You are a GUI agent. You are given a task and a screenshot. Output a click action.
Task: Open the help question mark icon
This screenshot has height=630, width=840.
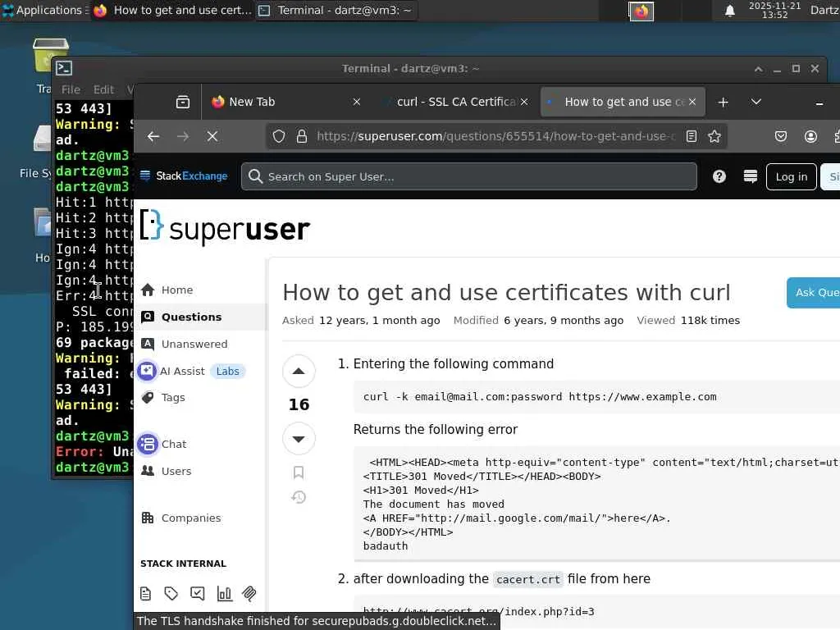[x=719, y=176]
